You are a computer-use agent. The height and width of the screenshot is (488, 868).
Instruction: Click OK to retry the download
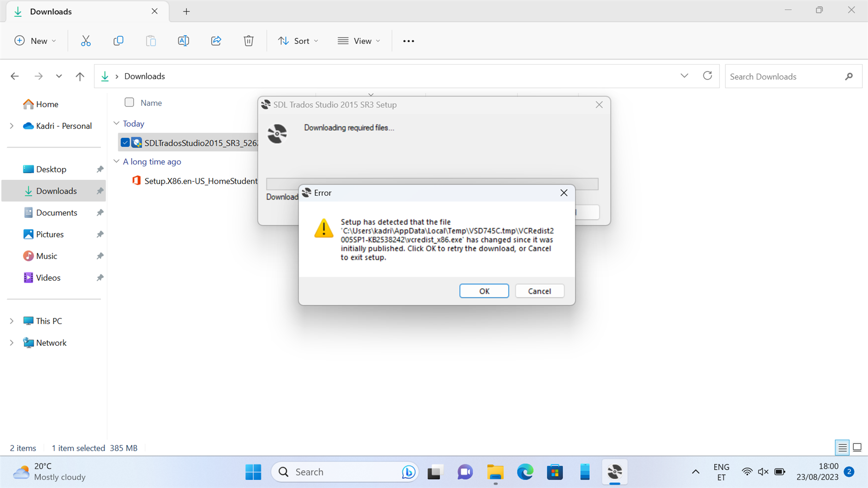click(484, 291)
